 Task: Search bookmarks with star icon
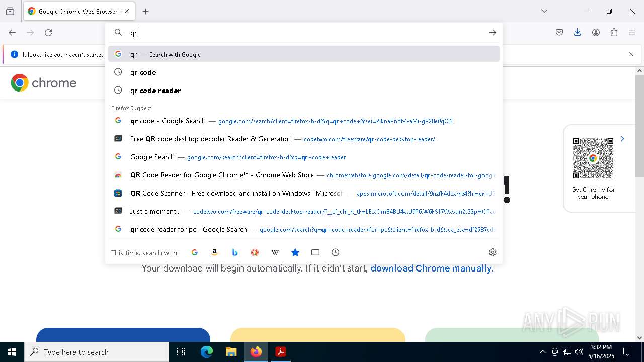(x=295, y=252)
